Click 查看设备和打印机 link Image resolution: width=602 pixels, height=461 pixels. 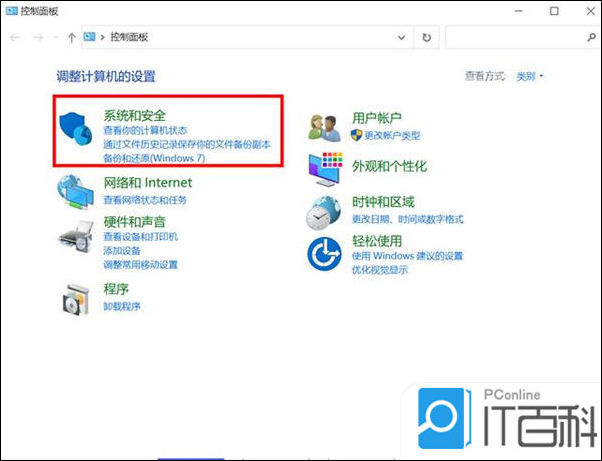(x=141, y=236)
